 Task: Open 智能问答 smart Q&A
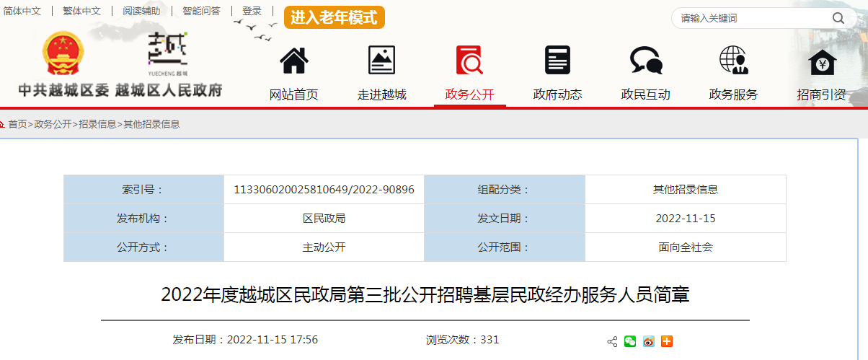pos(201,12)
